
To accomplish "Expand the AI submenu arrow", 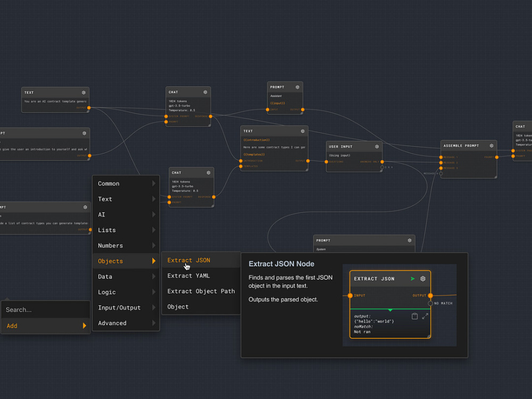I will coord(154,214).
